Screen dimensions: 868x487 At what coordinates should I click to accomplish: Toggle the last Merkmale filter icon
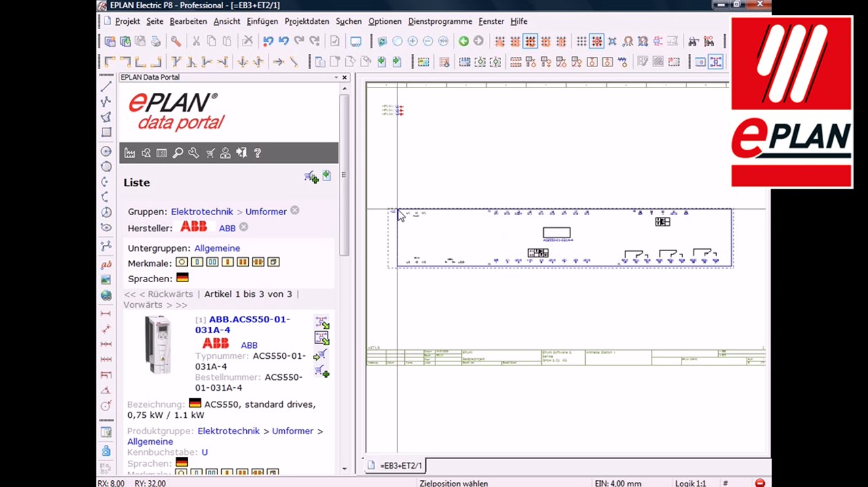(273, 262)
